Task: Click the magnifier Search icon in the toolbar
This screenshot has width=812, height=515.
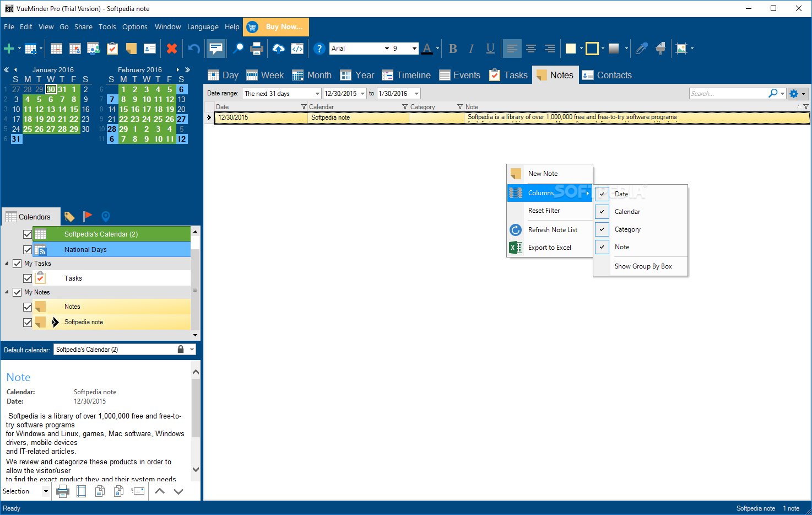Action: 238,49
